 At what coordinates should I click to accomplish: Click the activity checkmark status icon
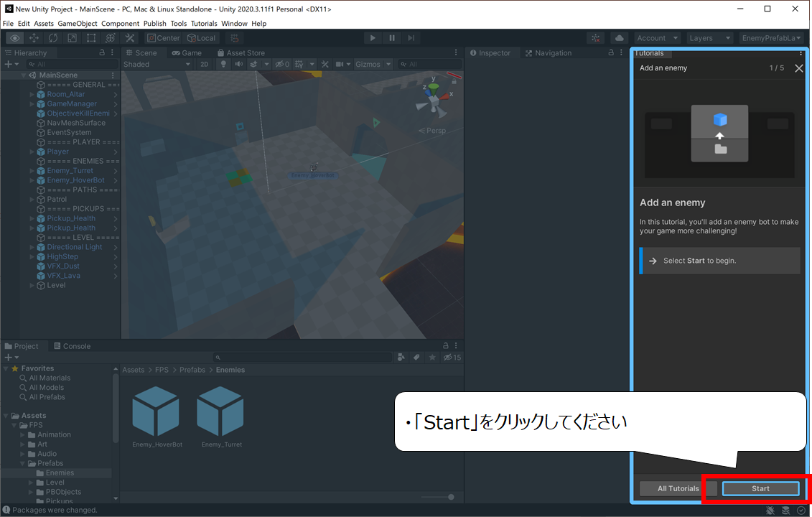point(801,511)
